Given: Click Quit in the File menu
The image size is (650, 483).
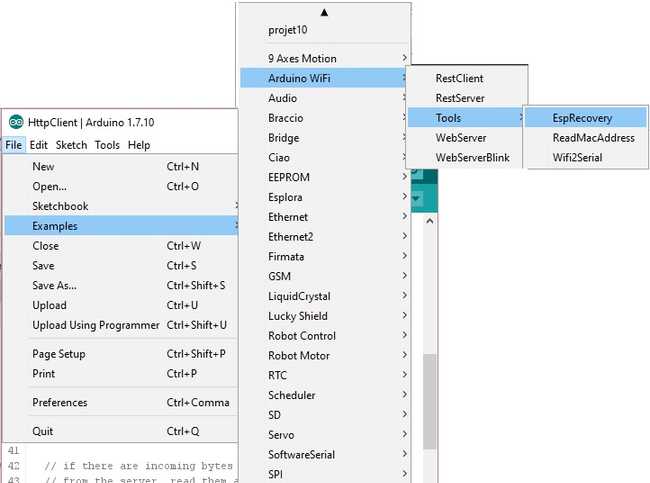Looking at the screenshot, I should (43, 432).
